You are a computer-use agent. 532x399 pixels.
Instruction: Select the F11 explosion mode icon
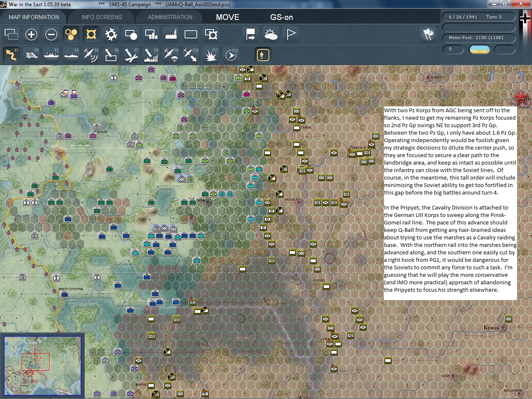click(x=211, y=55)
